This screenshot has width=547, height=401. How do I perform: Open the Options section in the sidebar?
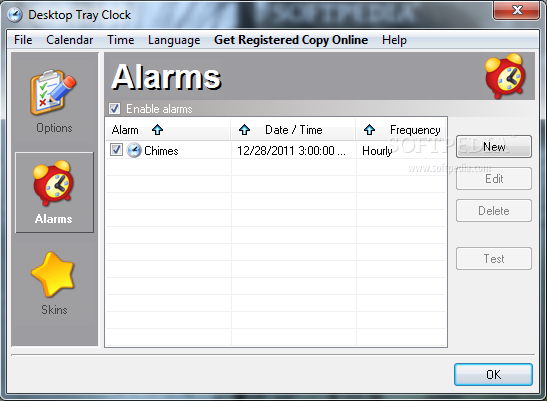pos(54,101)
